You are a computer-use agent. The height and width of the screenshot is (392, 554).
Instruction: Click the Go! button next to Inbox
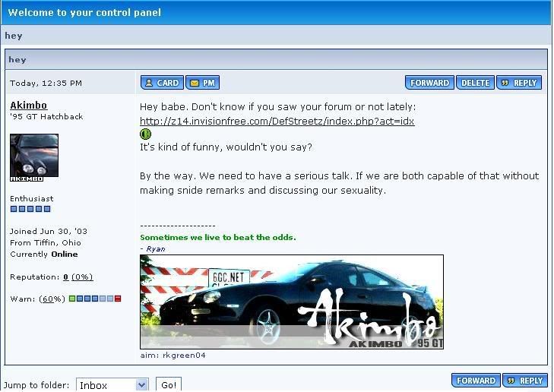tap(169, 385)
